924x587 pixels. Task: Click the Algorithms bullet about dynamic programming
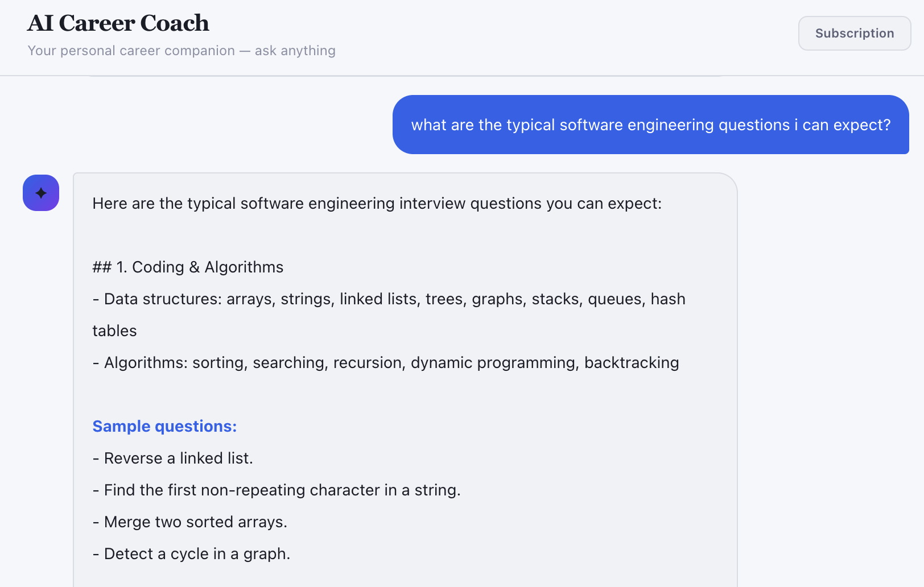click(386, 362)
